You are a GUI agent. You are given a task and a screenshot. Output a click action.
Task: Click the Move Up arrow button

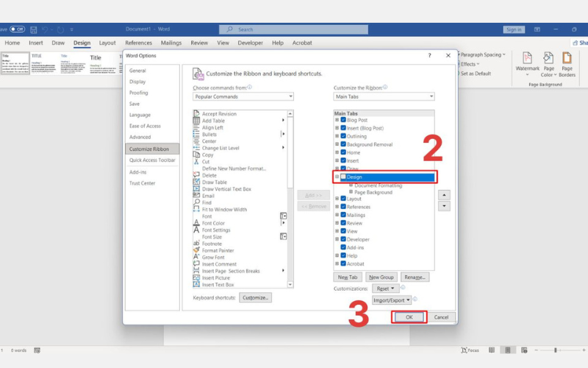tap(443, 195)
